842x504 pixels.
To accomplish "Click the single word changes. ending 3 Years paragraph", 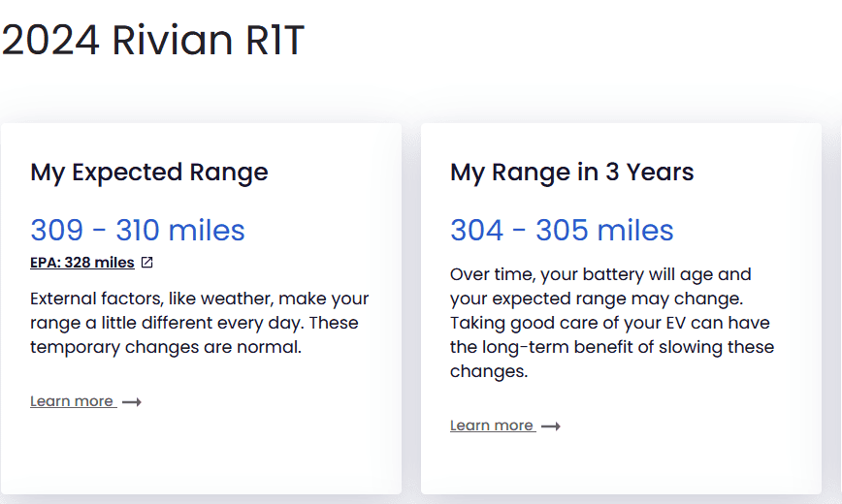I will coord(489,371).
